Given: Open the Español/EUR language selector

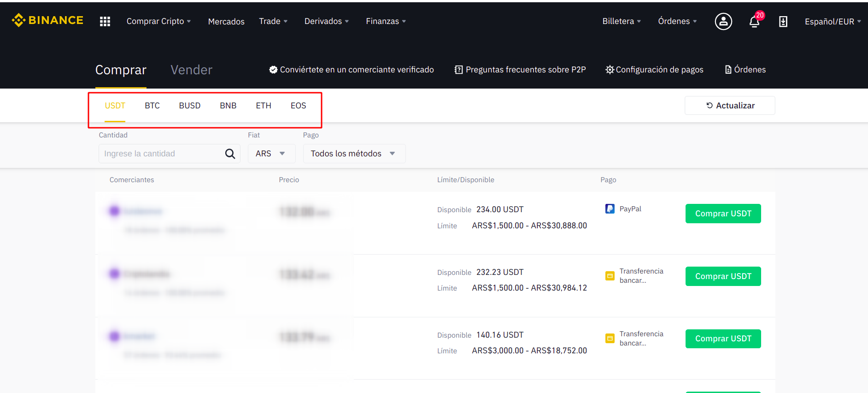Looking at the screenshot, I should click(833, 21).
